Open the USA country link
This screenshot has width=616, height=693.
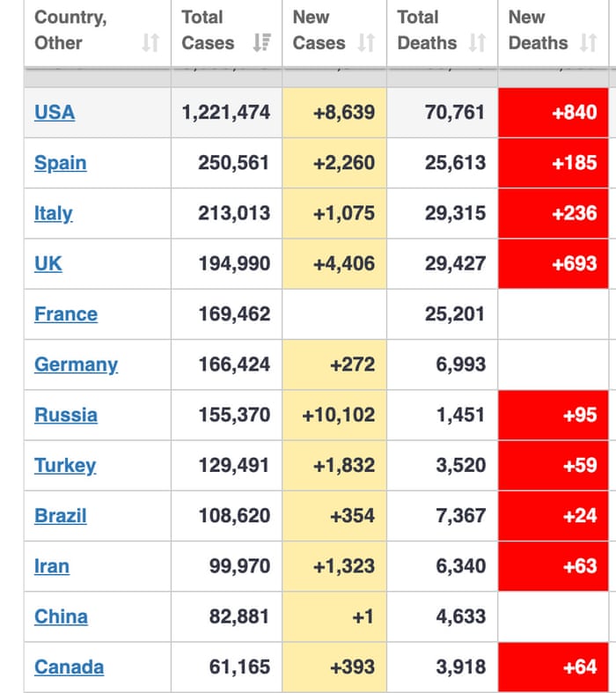pyautogui.click(x=55, y=113)
